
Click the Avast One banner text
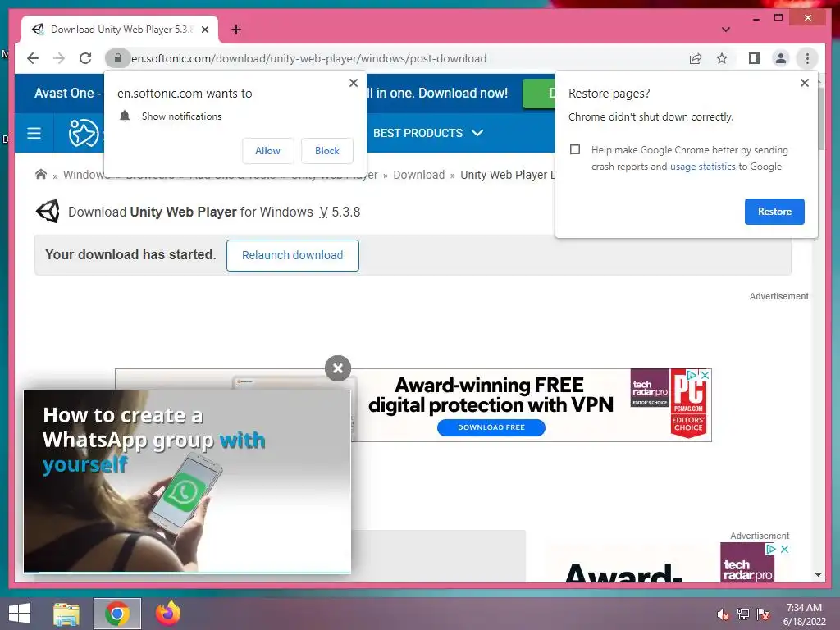coord(67,94)
